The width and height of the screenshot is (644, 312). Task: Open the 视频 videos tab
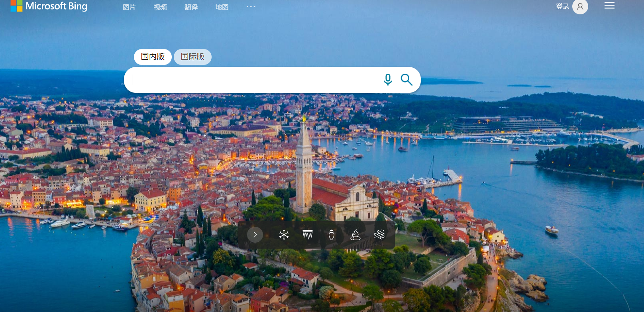[160, 7]
